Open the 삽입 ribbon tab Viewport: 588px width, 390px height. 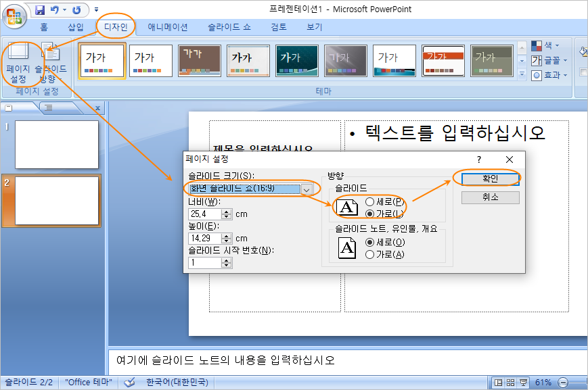(76, 27)
